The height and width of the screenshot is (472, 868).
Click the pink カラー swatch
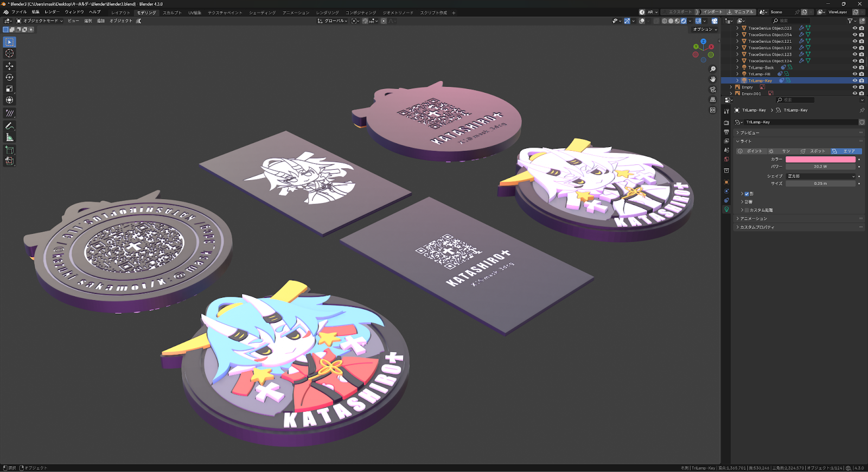(x=820, y=160)
